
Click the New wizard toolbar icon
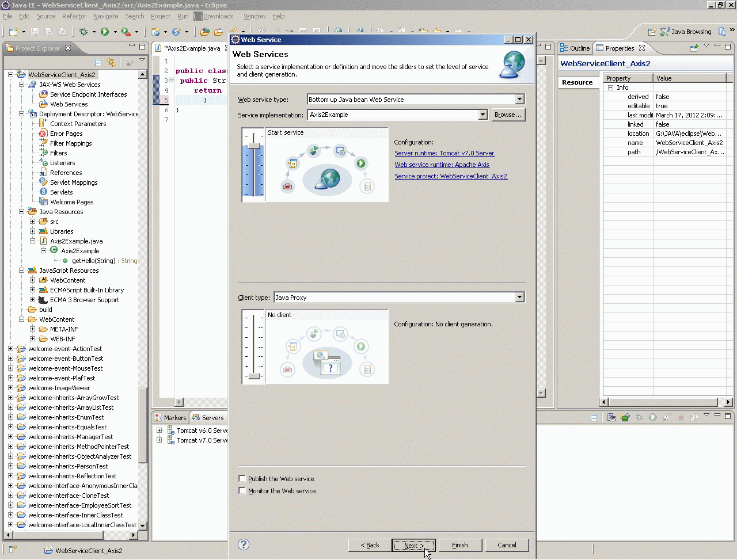13,32
